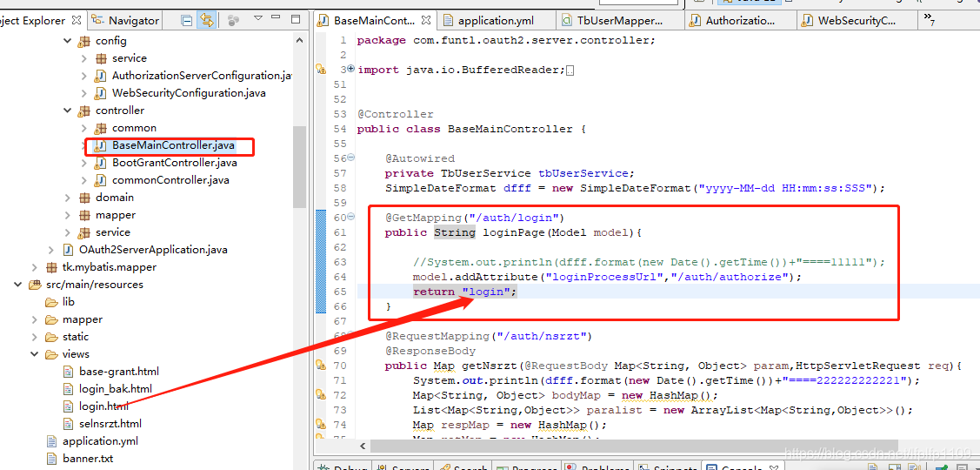Click the base-grant.html file icon
Image resolution: width=980 pixels, height=470 pixels.
[69, 372]
